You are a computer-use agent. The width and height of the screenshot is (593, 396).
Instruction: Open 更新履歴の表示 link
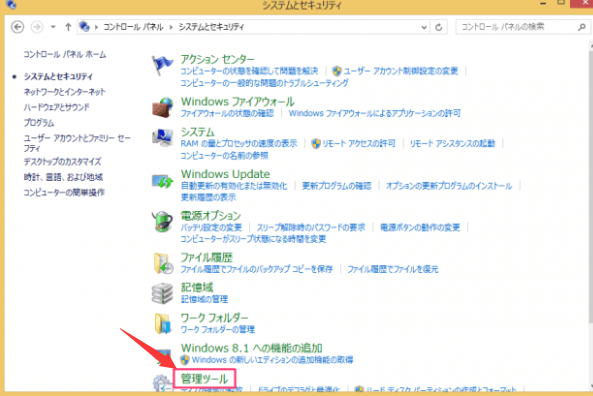click(x=208, y=197)
